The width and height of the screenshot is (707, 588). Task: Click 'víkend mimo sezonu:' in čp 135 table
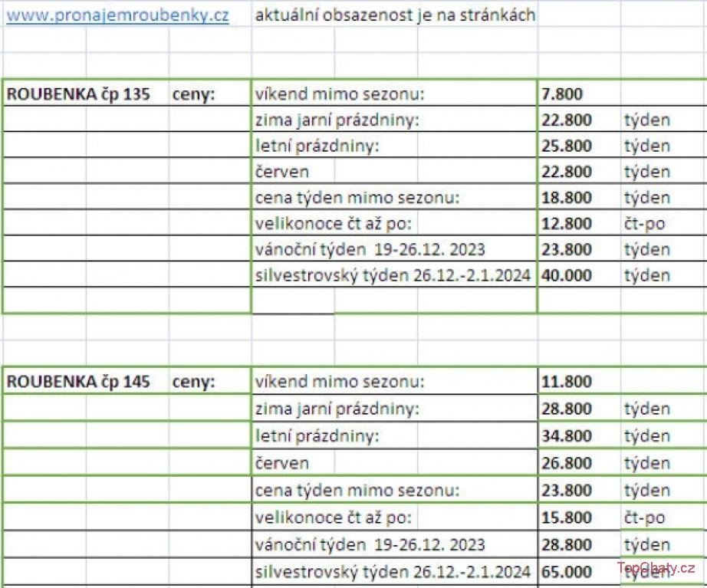(x=340, y=94)
